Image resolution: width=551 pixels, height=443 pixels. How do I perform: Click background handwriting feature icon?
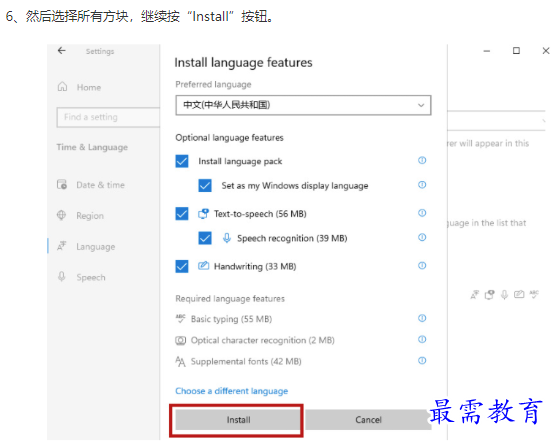click(x=519, y=294)
